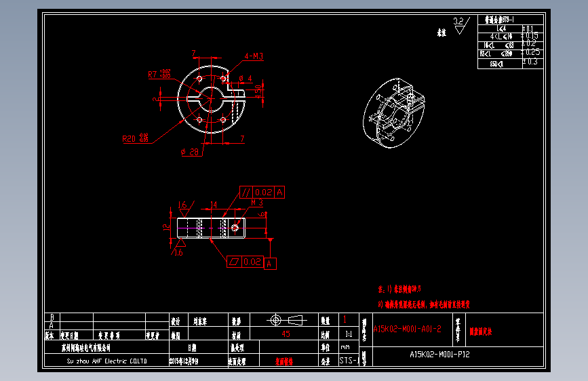Click the ±0.25 tolerance cell
Viewport: 588px width, 381px height.
click(533, 54)
